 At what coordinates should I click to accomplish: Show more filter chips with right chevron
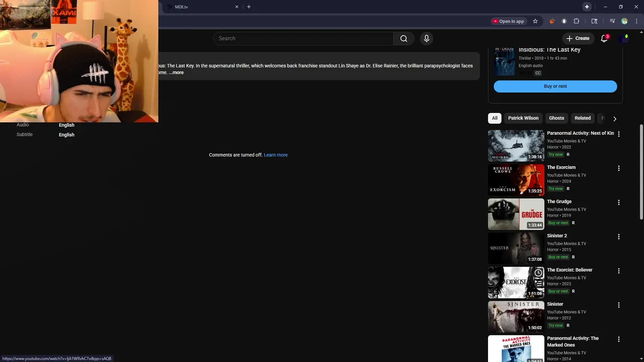point(614,119)
